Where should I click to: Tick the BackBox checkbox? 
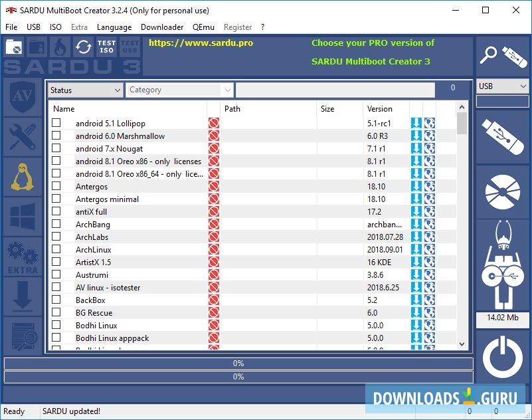(x=56, y=300)
